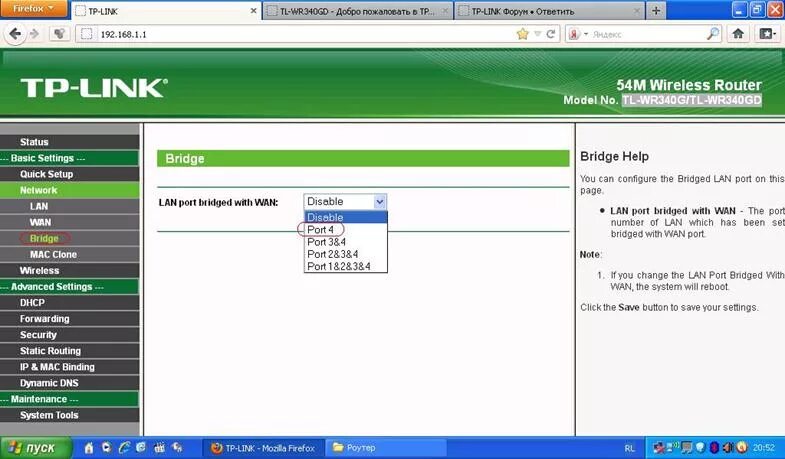
Task: Click the RL language indicator
Action: click(629, 448)
